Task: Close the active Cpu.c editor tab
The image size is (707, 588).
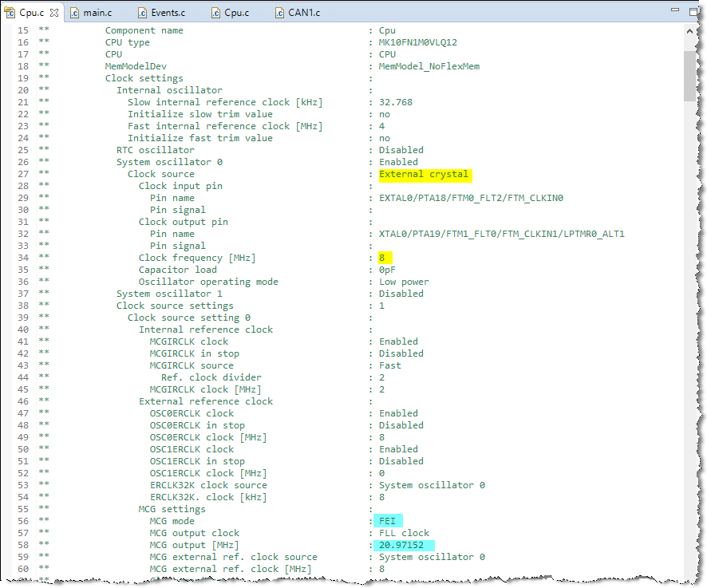Action: [54, 13]
